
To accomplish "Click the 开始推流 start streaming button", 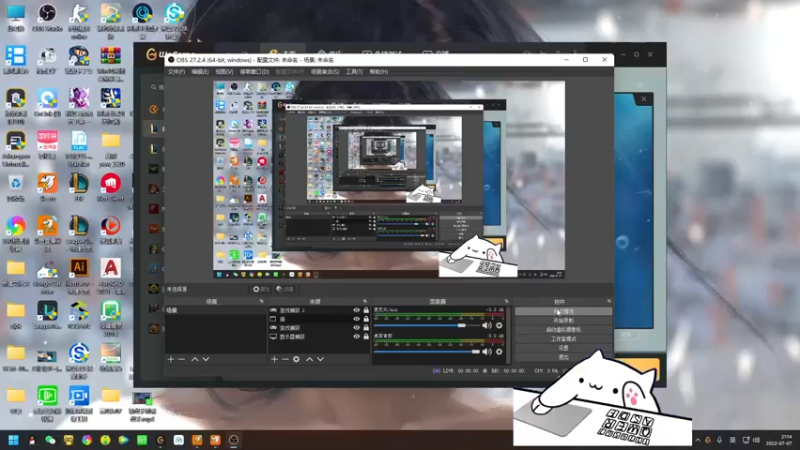I will [563, 311].
